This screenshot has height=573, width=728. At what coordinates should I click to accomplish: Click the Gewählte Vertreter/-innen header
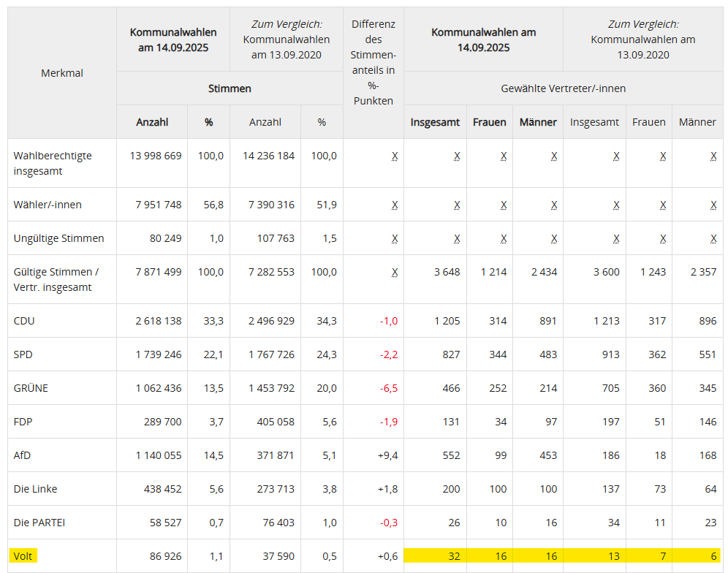click(x=563, y=88)
